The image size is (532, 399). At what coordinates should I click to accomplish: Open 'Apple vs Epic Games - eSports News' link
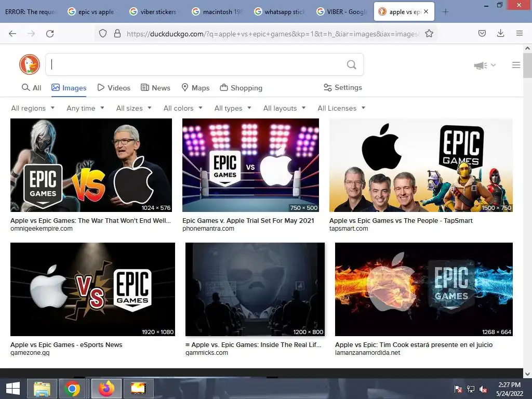click(x=66, y=345)
